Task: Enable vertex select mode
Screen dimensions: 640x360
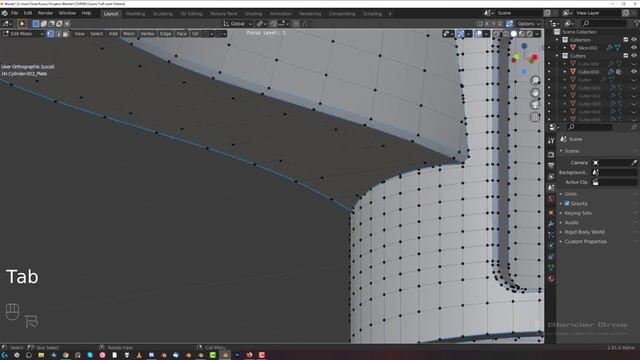Action: tap(51, 34)
